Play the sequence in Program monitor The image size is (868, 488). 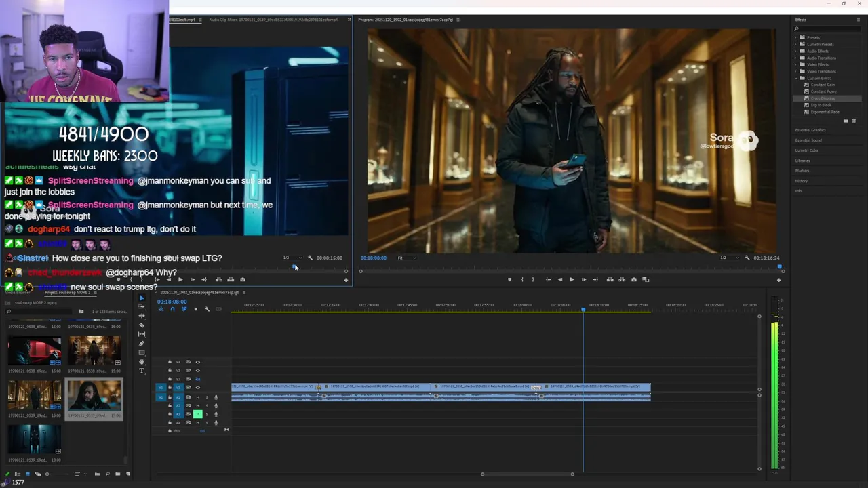coord(572,279)
